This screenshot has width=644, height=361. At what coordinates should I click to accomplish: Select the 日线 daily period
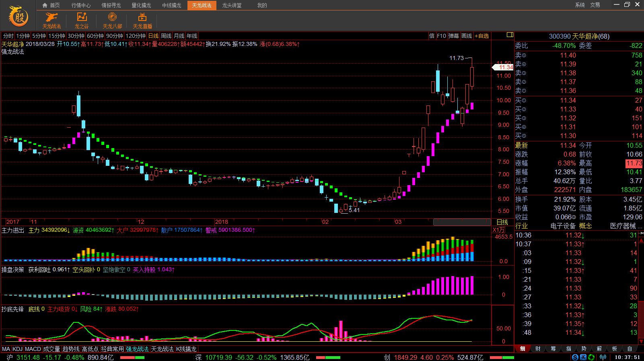pos(153,36)
